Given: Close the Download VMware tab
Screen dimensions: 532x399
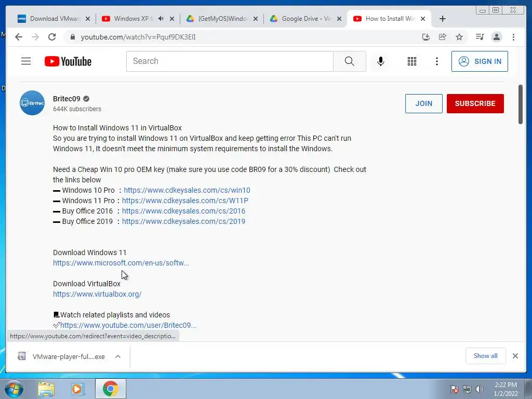Looking at the screenshot, I should 87,19.
